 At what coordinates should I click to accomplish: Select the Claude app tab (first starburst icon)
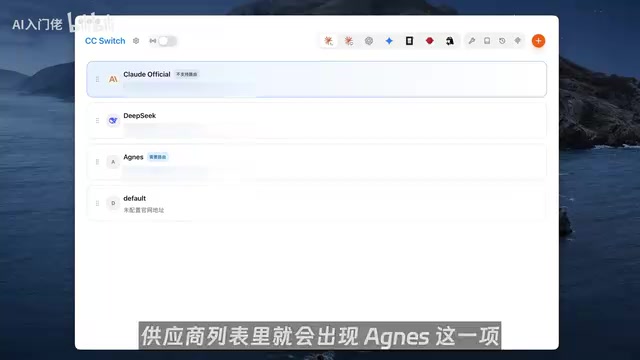pos(328,41)
